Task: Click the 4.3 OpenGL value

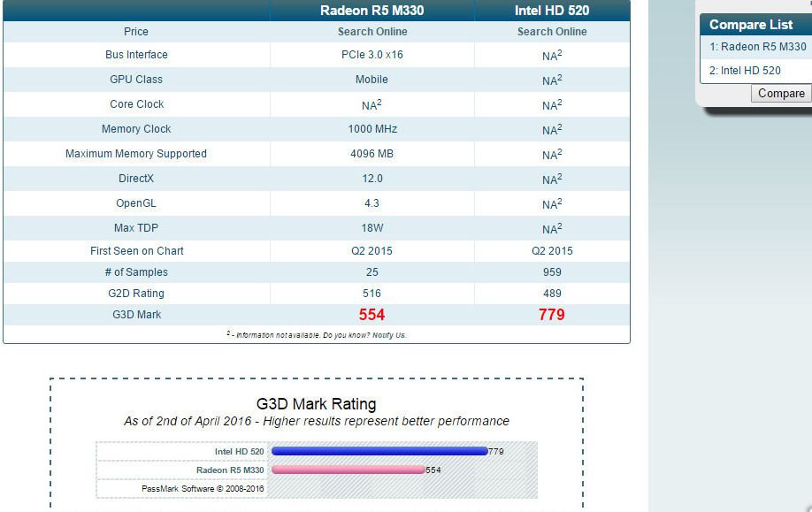Action: [372, 203]
